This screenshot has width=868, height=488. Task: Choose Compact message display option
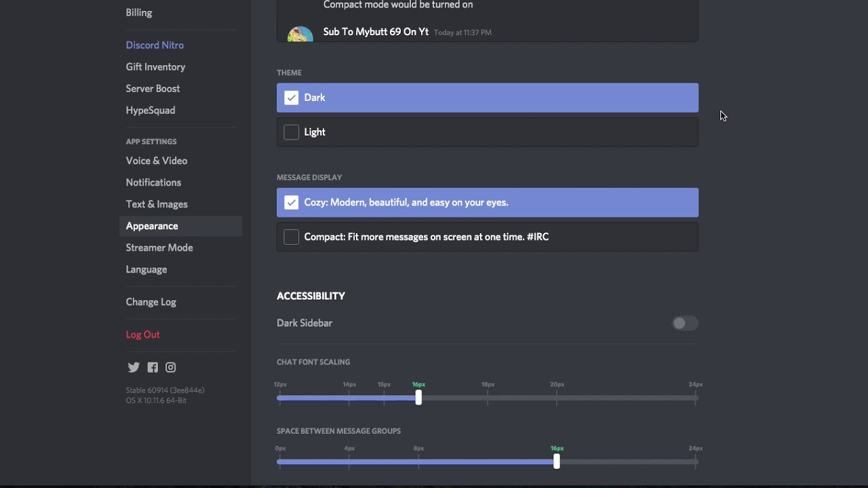click(488, 237)
